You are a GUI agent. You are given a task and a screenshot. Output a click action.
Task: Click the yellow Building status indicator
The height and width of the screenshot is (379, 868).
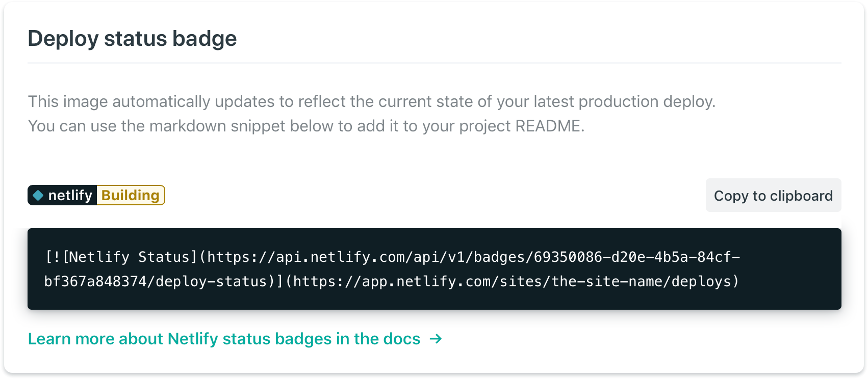130,195
